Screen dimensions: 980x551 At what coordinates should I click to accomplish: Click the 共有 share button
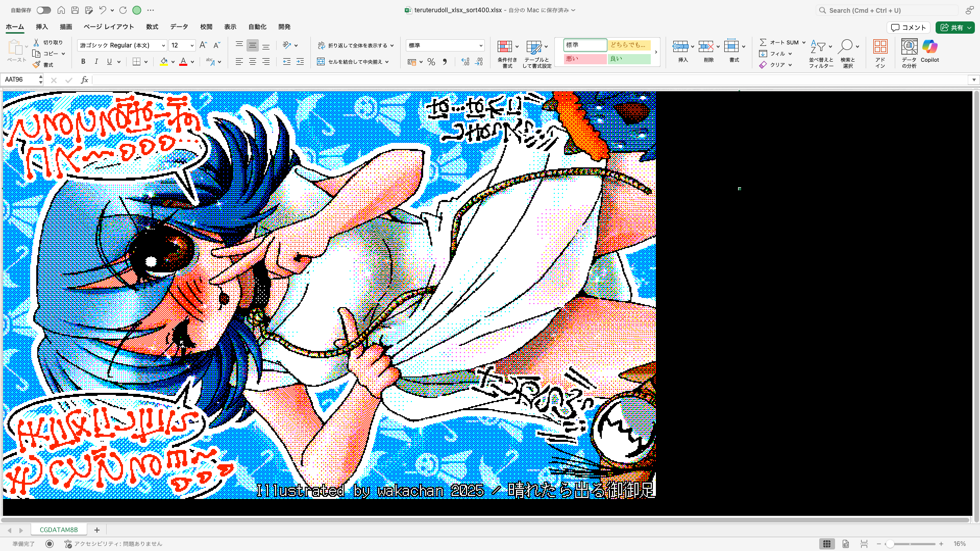[x=955, y=28]
